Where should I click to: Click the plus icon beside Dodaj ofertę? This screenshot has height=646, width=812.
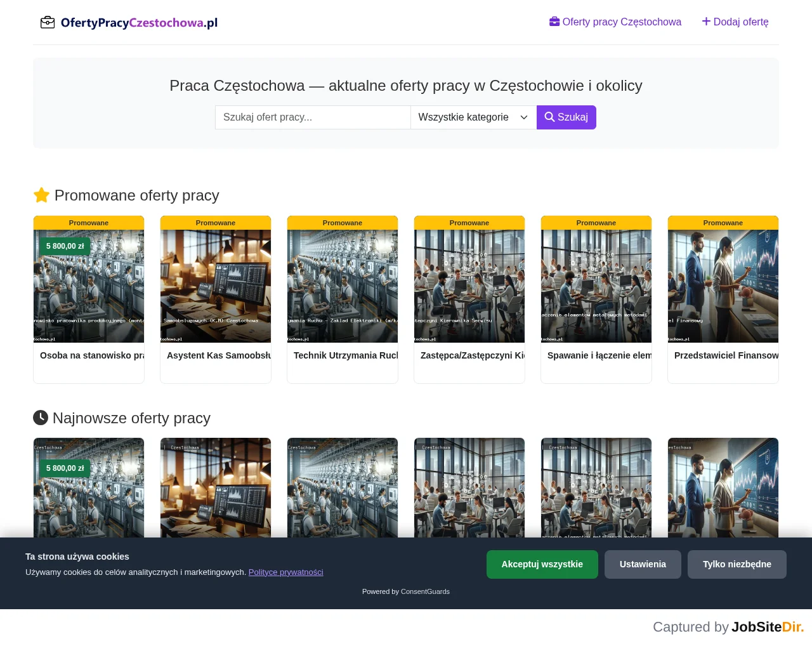click(x=706, y=22)
